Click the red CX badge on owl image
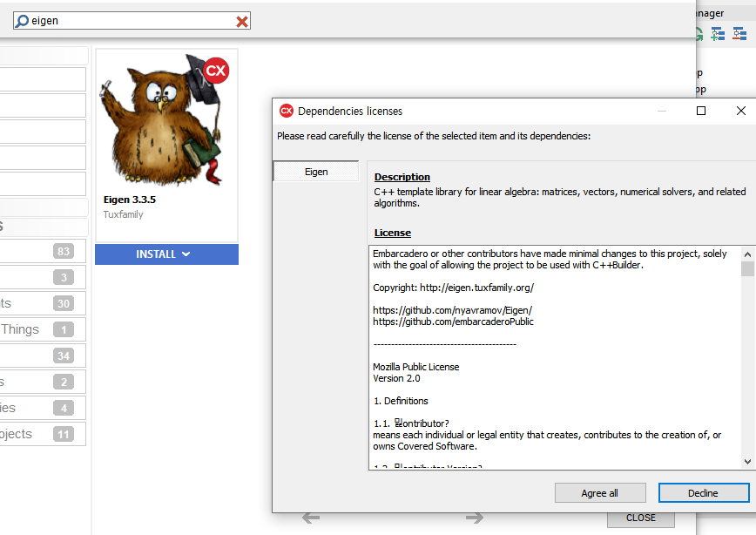 (x=215, y=71)
